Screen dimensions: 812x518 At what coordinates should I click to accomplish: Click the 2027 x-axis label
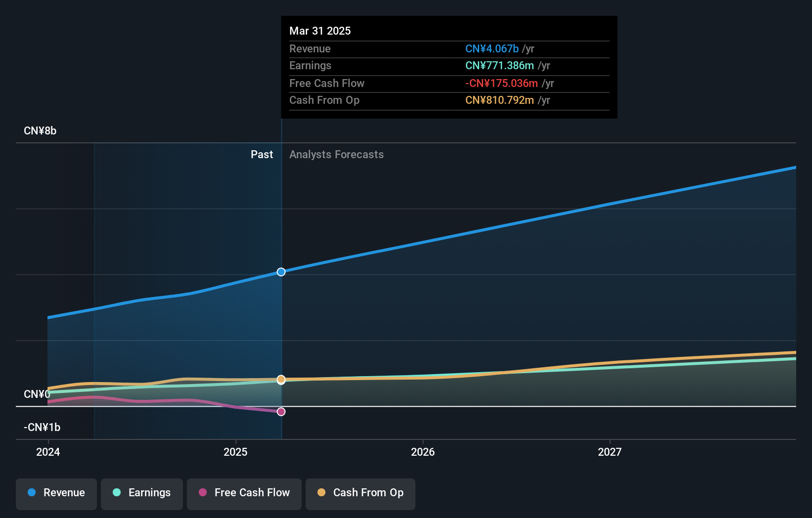tap(610, 452)
